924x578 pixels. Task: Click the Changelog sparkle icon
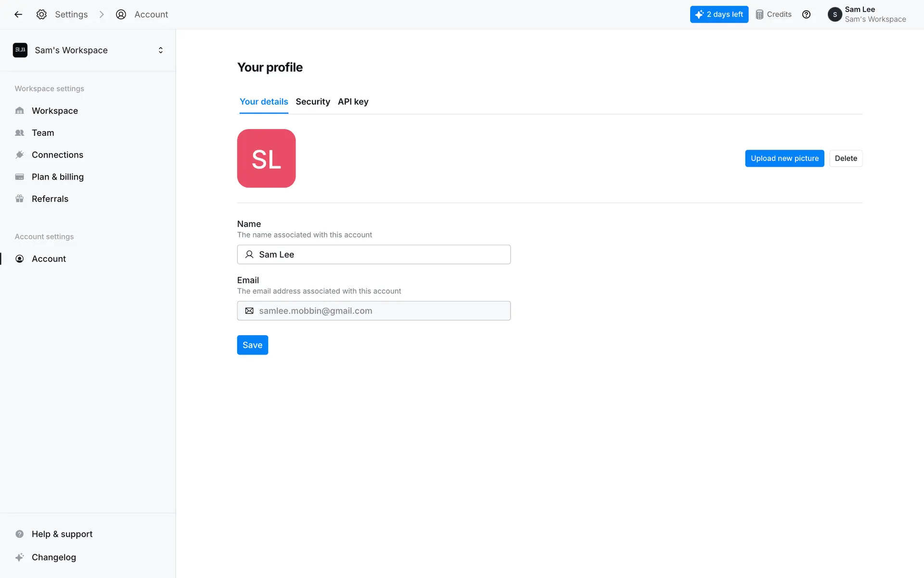(x=20, y=557)
